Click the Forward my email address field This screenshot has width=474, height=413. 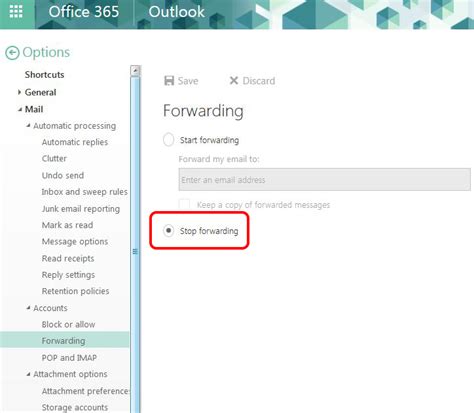324,180
